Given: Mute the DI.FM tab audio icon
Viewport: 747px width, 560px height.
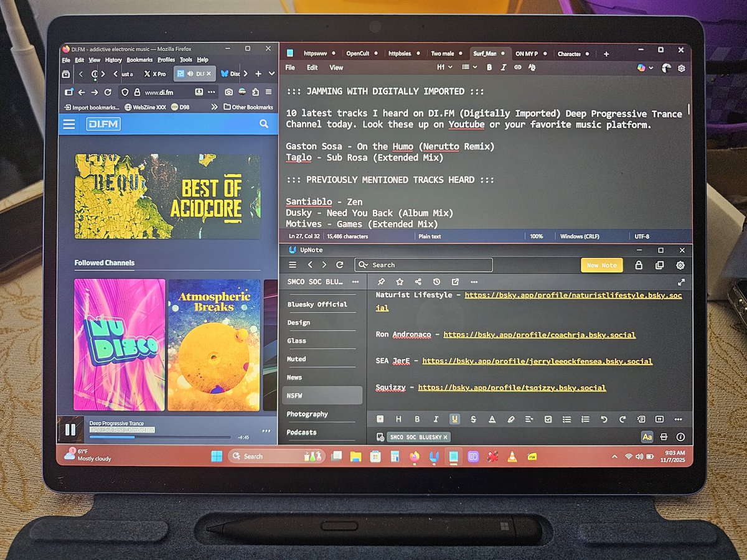Looking at the screenshot, I should [x=189, y=73].
